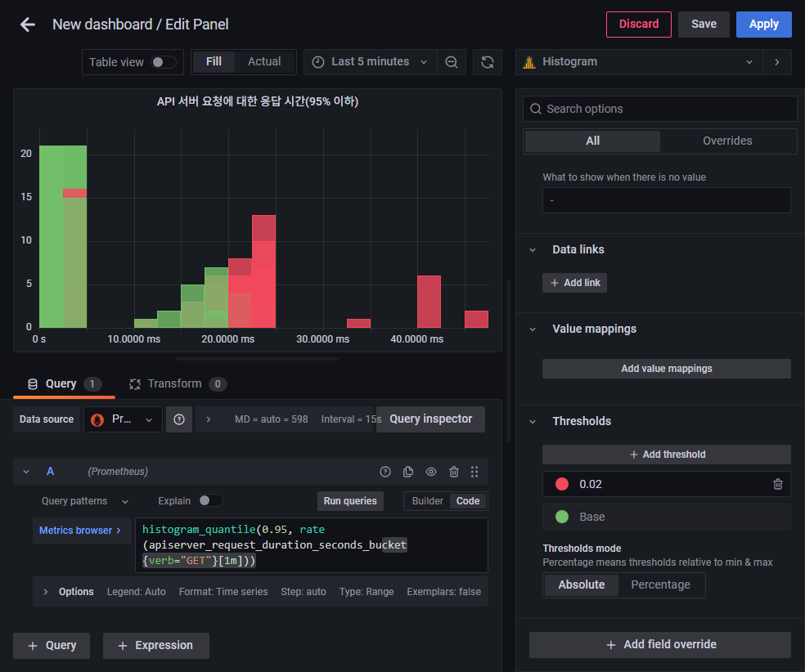Zoom out time range magnifier icon

point(452,62)
